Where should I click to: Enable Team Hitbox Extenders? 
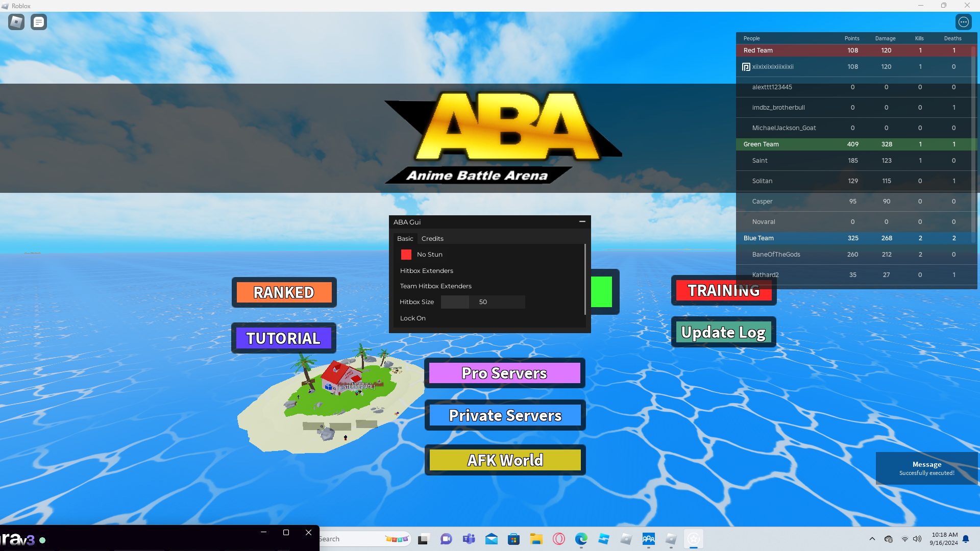(x=435, y=286)
